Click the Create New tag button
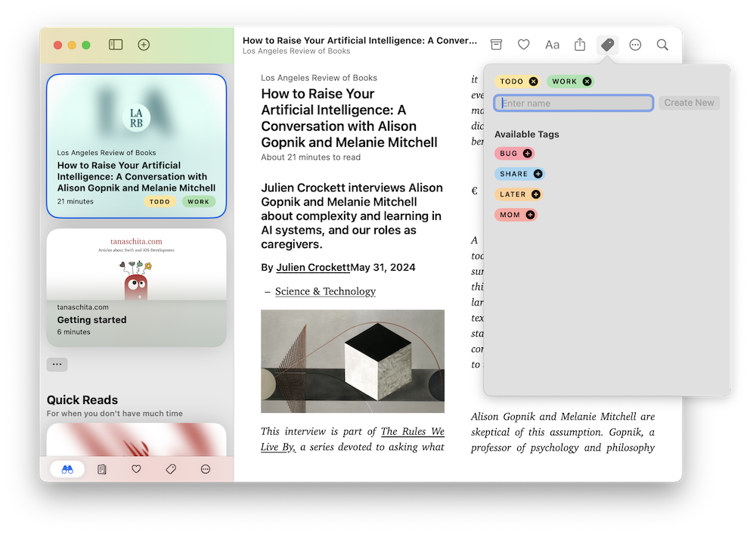 point(689,103)
